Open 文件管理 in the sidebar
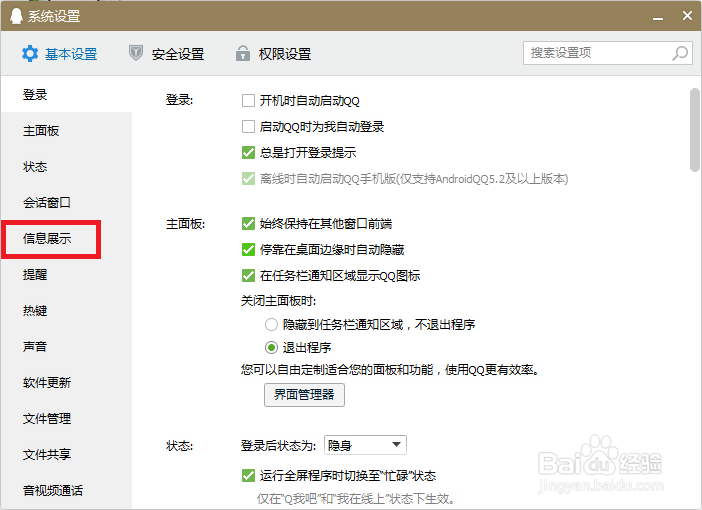The width and height of the screenshot is (702, 510). 66,418
